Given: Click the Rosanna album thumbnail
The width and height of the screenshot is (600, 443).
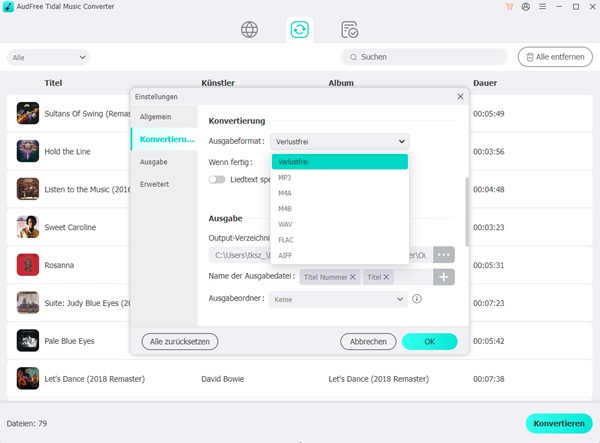Looking at the screenshot, I should (28, 265).
